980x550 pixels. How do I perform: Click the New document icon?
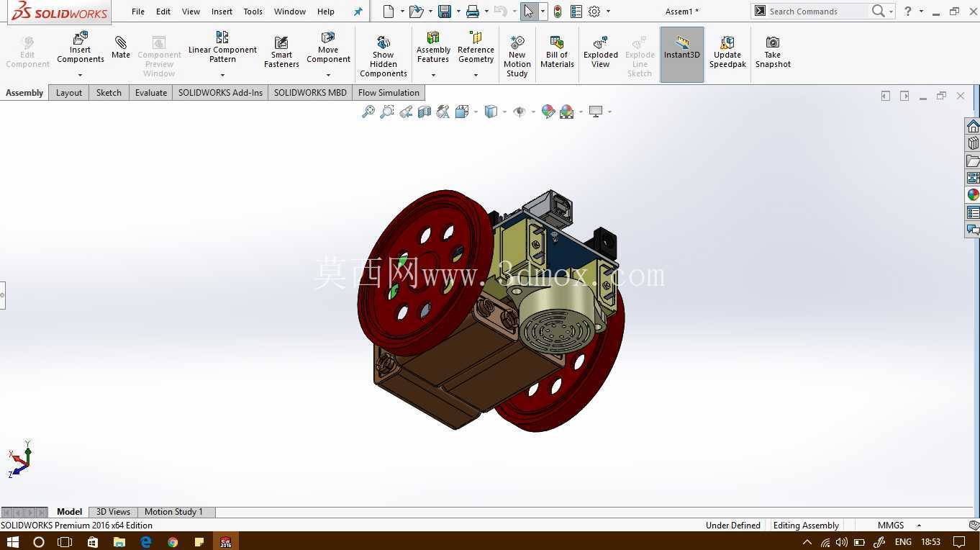coord(389,12)
